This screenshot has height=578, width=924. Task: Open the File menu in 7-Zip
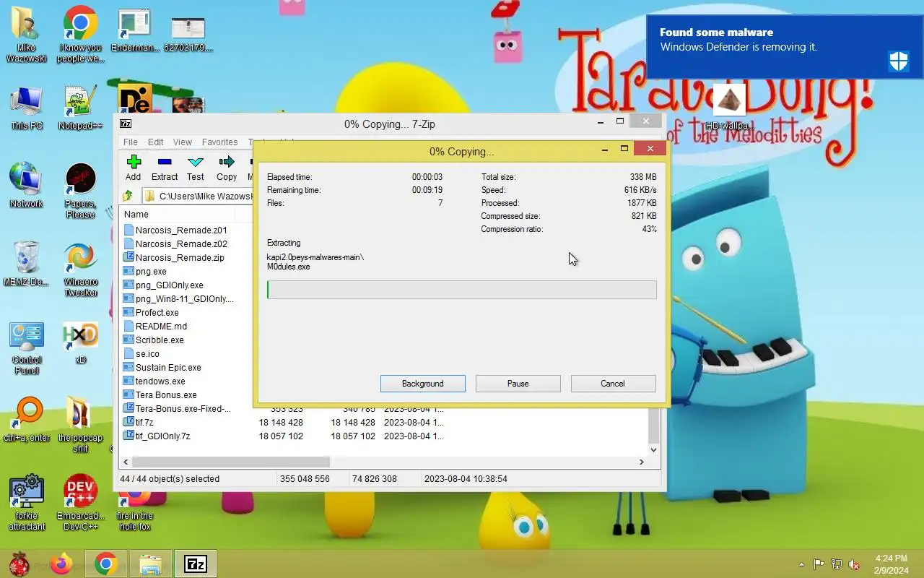[x=130, y=142]
